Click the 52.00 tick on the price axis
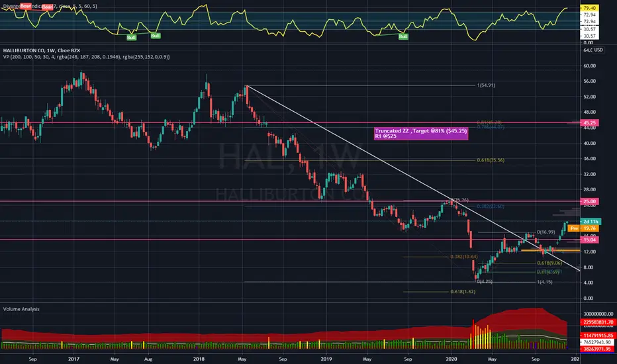617x364 pixels. (589, 97)
